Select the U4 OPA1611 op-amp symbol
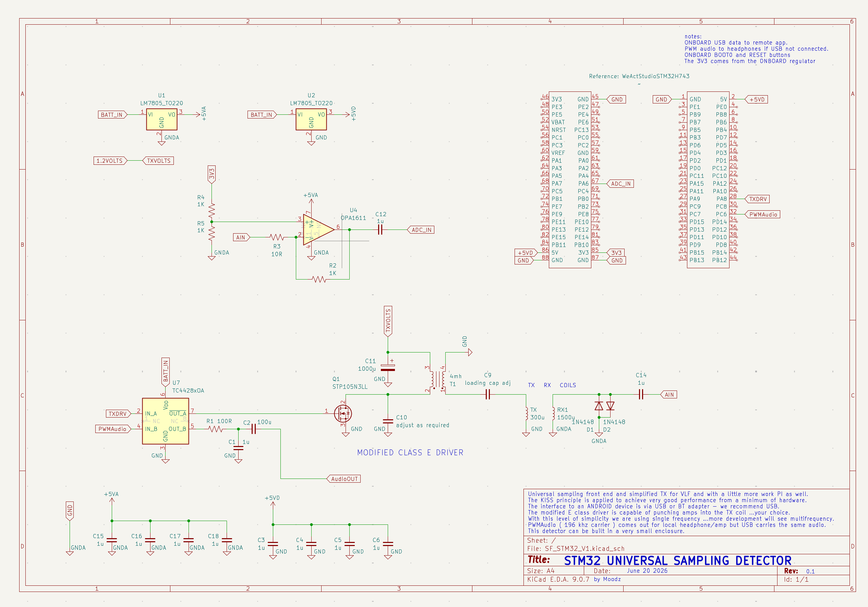The image size is (868, 607). pos(318,229)
